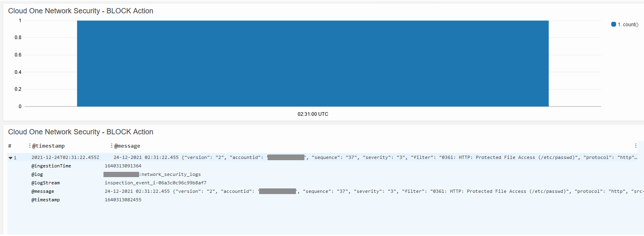Viewport: 644px width, 236px height.
Task: Select the @ingestionTime field name
Action: coord(51,166)
